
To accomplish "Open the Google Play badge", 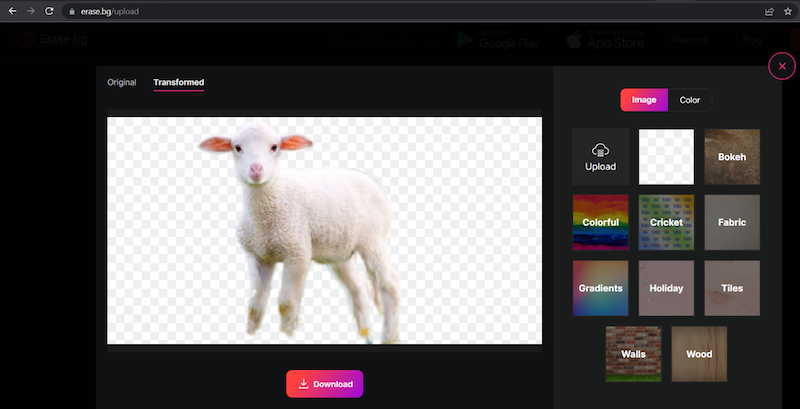I will point(498,40).
